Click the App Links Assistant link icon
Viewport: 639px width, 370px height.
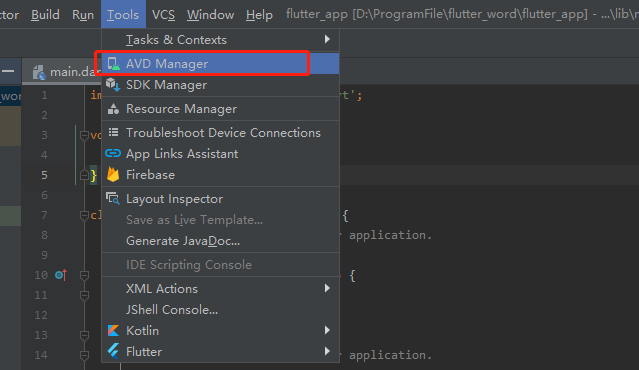113,153
